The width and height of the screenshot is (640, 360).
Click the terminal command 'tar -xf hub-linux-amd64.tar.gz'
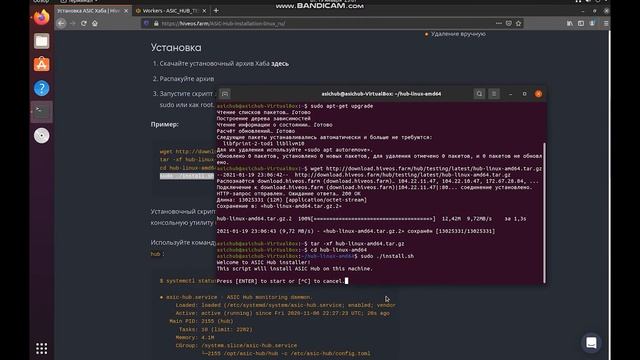[357, 244]
